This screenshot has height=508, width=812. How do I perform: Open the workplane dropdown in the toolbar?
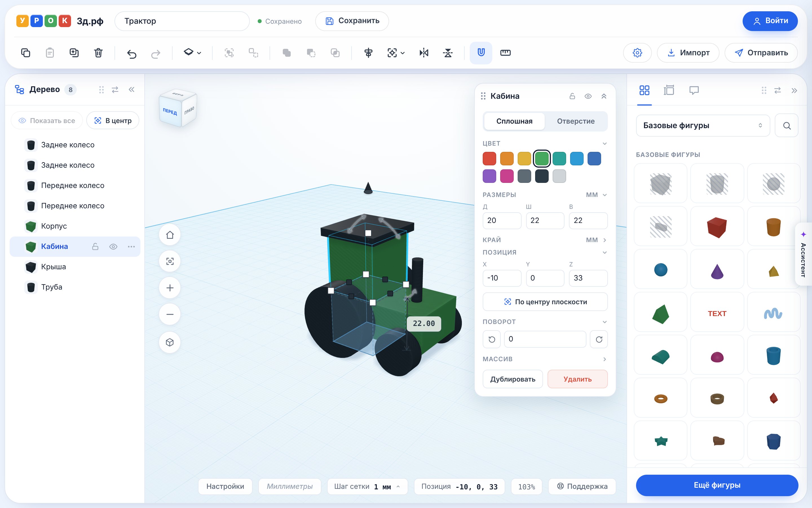click(192, 53)
